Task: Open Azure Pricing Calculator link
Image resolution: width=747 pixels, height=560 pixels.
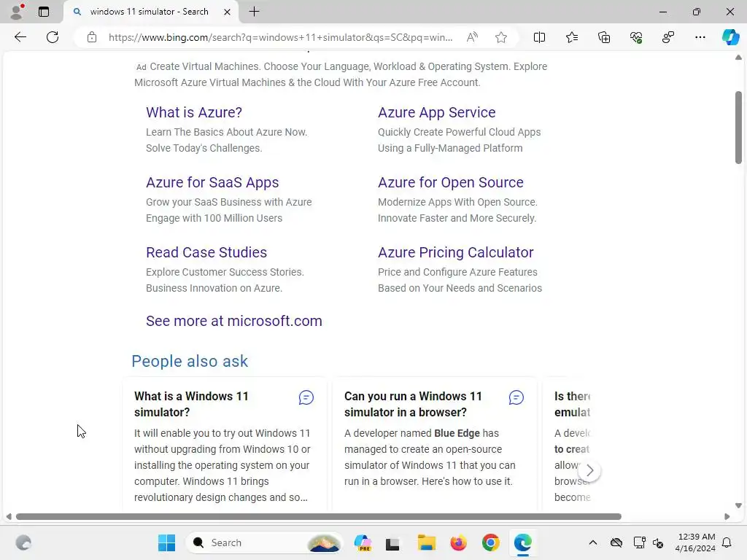Action: point(455,252)
